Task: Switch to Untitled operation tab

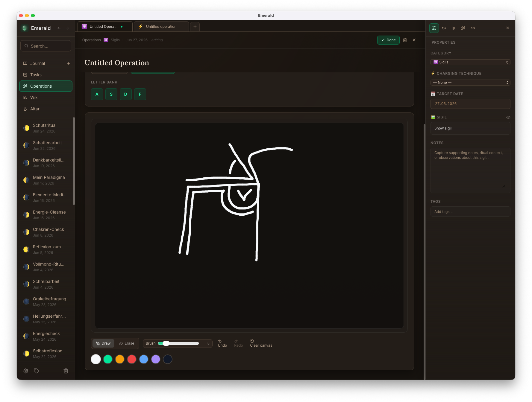Action: point(161,27)
